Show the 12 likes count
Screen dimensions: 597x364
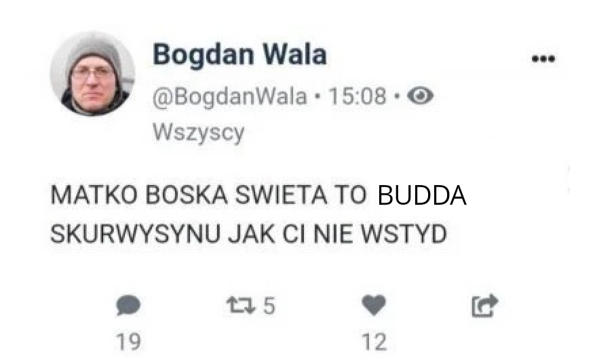pos(374,342)
